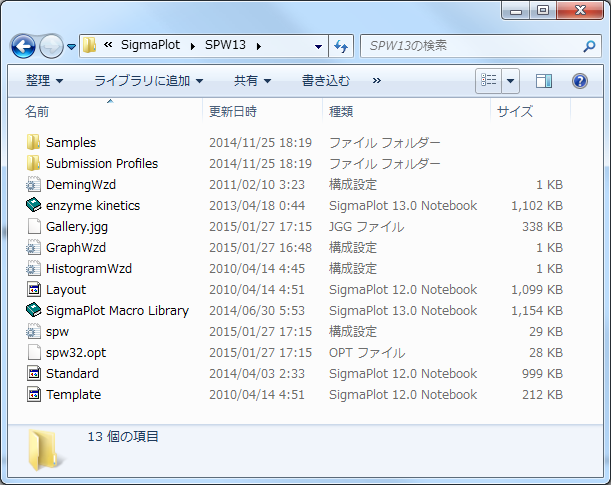The width and height of the screenshot is (611, 485).
Task: Click the Template file name
Action: (74, 395)
